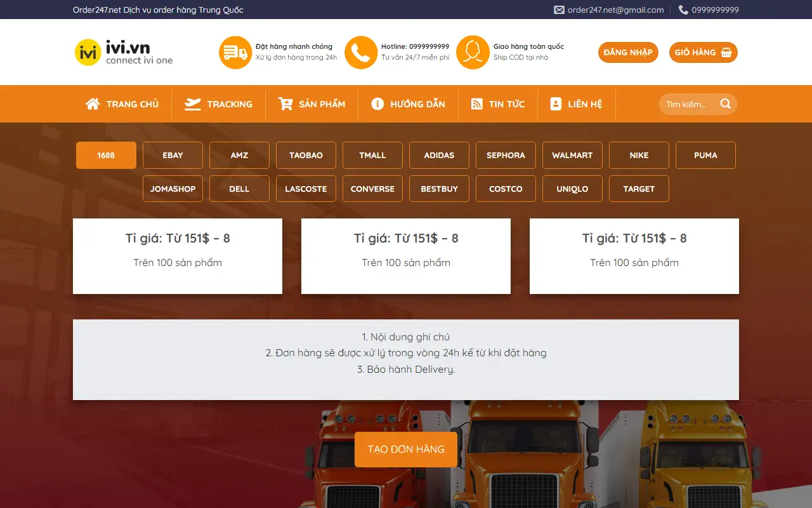Select the EBAY store tab
Image resolution: width=812 pixels, height=508 pixels.
[173, 155]
